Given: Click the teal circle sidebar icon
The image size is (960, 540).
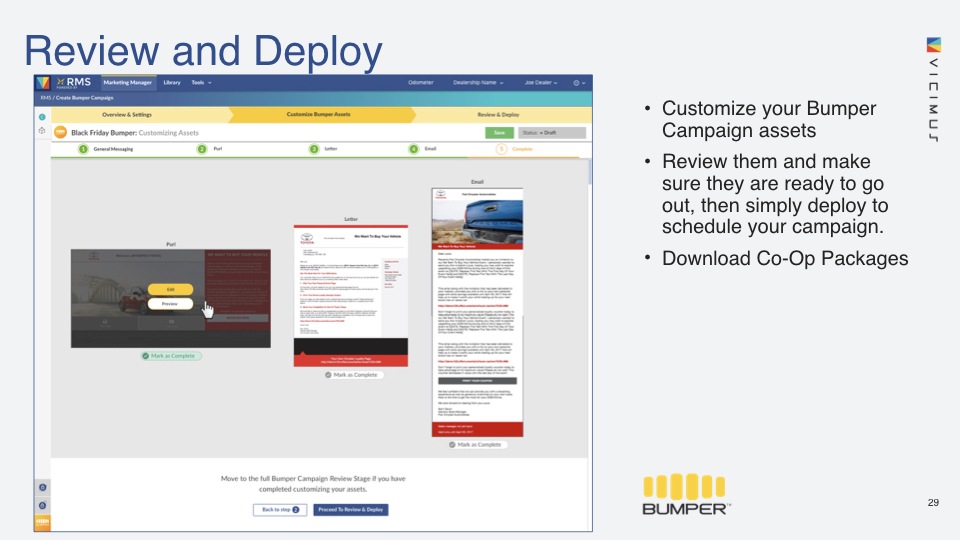Looking at the screenshot, I should (x=42, y=117).
